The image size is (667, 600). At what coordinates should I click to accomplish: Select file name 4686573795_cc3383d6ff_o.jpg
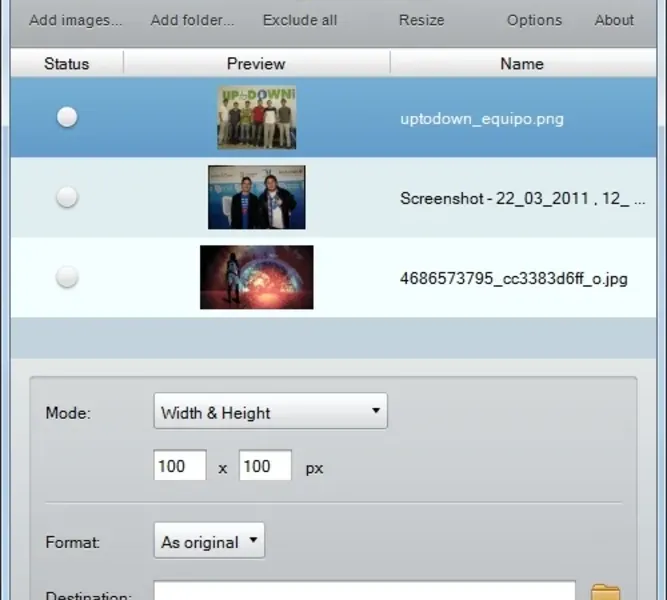(x=513, y=279)
